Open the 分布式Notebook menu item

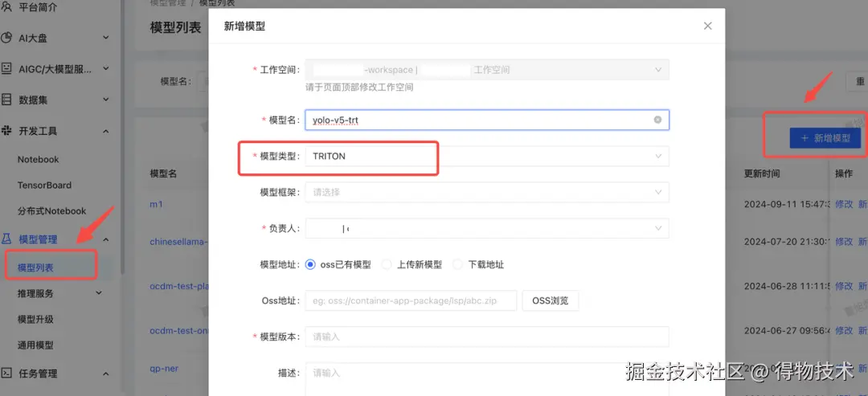pyautogui.click(x=52, y=210)
